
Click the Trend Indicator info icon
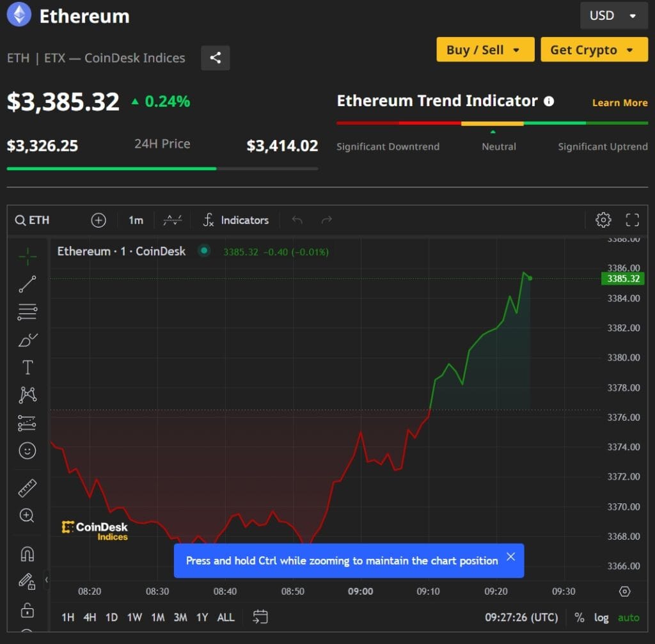click(549, 101)
